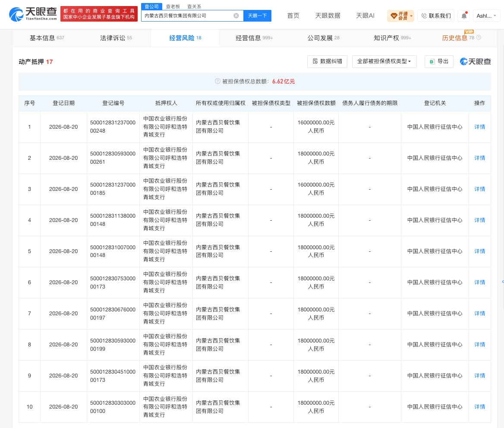The height and width of the screenshot is (428, 504).
Task: Click 内蒙古西贝餐饮集团有限公司 owner in row 9
Action: tap(218, 376)
